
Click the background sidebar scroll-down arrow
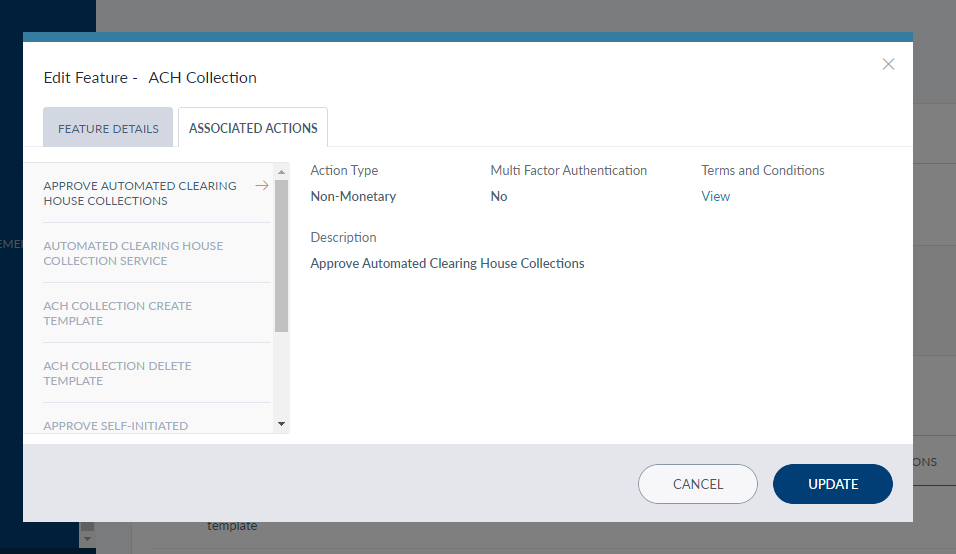(87, 538)
